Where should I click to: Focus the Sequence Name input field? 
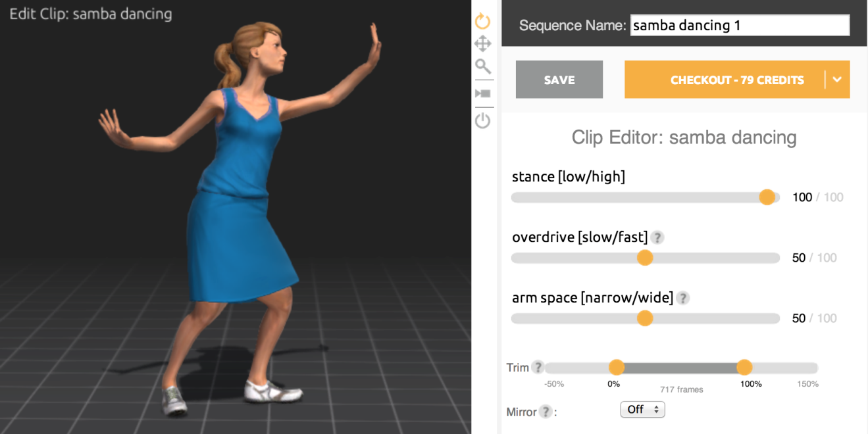[x=740, y=26]
